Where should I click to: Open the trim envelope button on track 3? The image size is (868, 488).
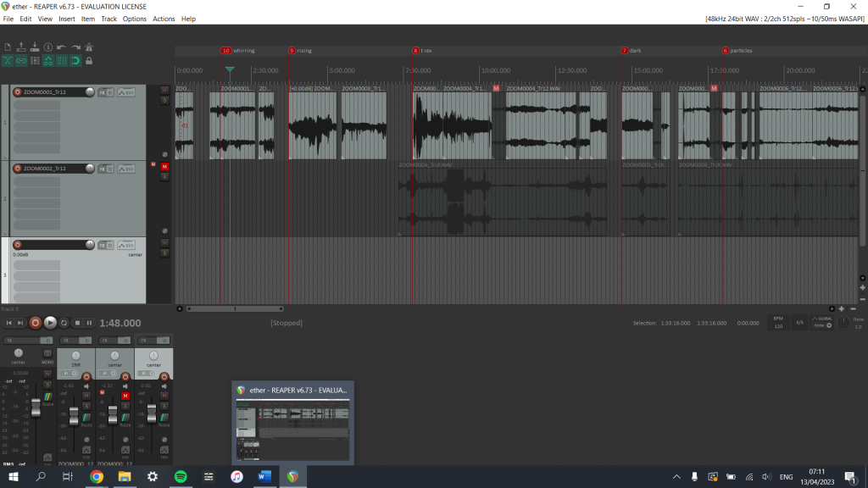pos(126,245)
